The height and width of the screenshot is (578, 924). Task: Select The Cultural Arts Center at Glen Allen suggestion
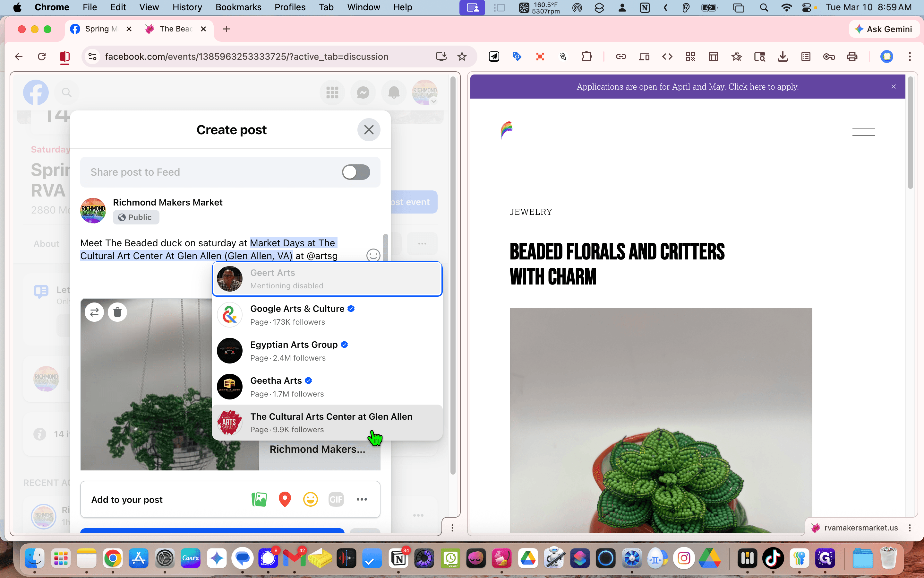coord(327,423)
